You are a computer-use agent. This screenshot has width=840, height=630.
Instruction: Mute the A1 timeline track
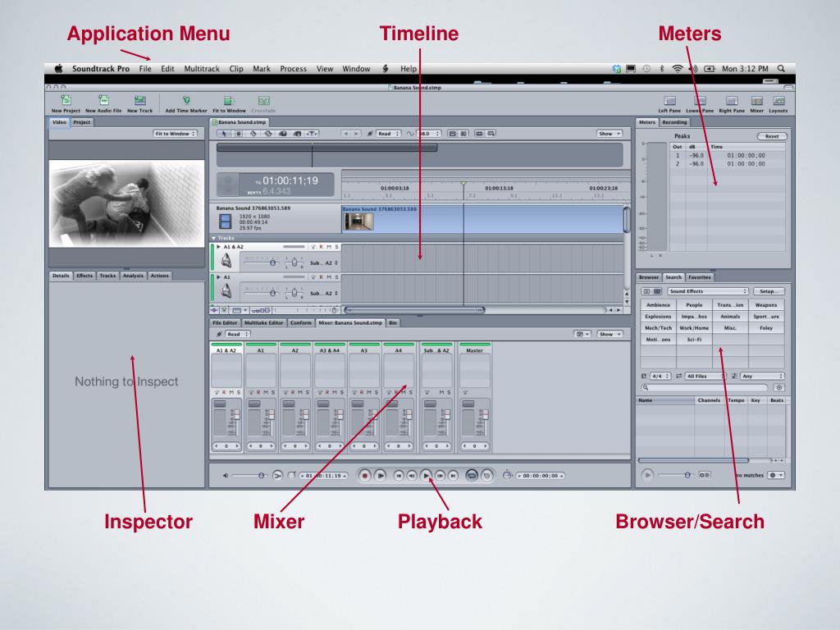(x=329, y=277)
